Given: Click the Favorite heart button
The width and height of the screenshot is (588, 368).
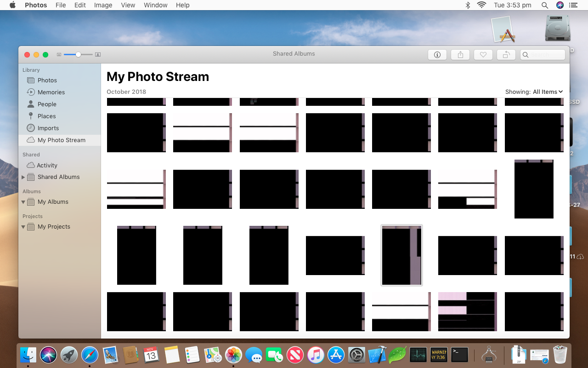Looking at the screenshot, I should pos(483,55).
